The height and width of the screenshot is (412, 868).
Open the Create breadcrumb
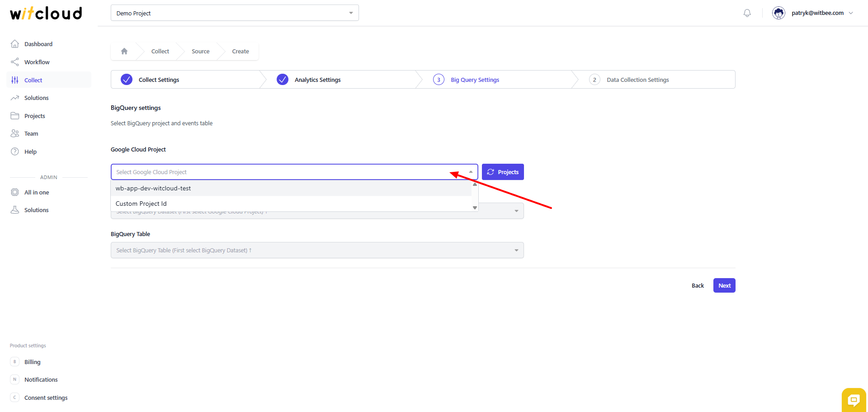[241, 52]
